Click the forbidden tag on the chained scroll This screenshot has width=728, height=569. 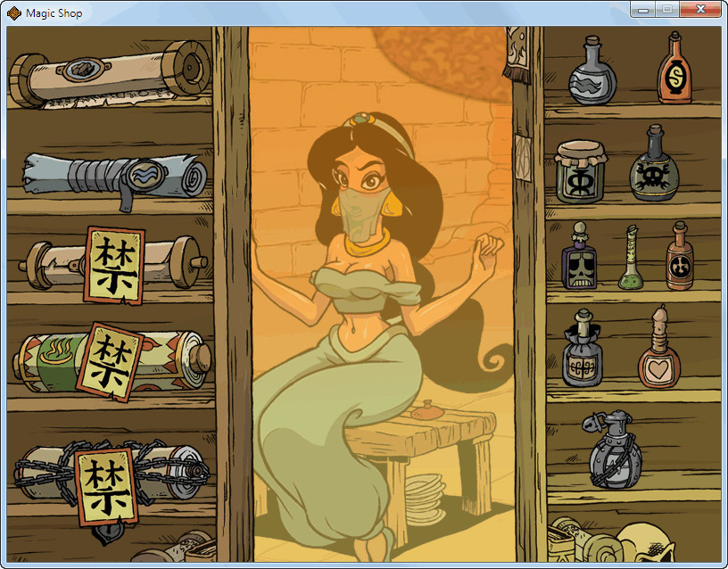(106, 484)
